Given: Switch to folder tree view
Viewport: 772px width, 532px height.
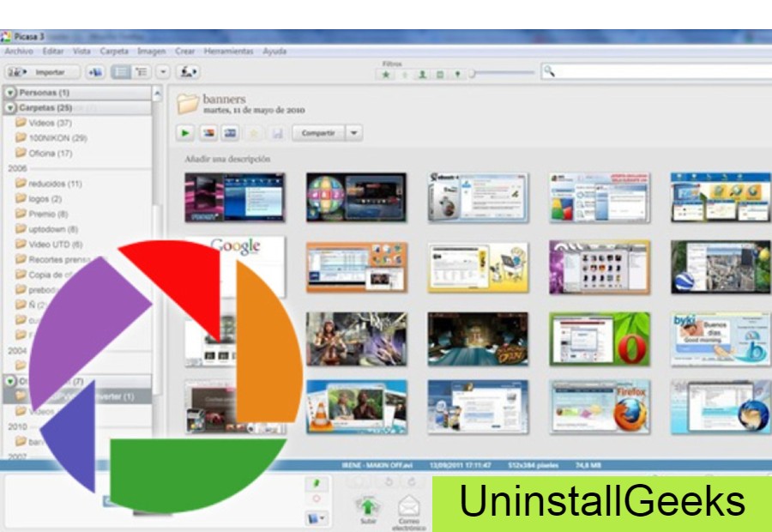Looking at the screenshot, I should pyautogui.click(x=142, y=72).
